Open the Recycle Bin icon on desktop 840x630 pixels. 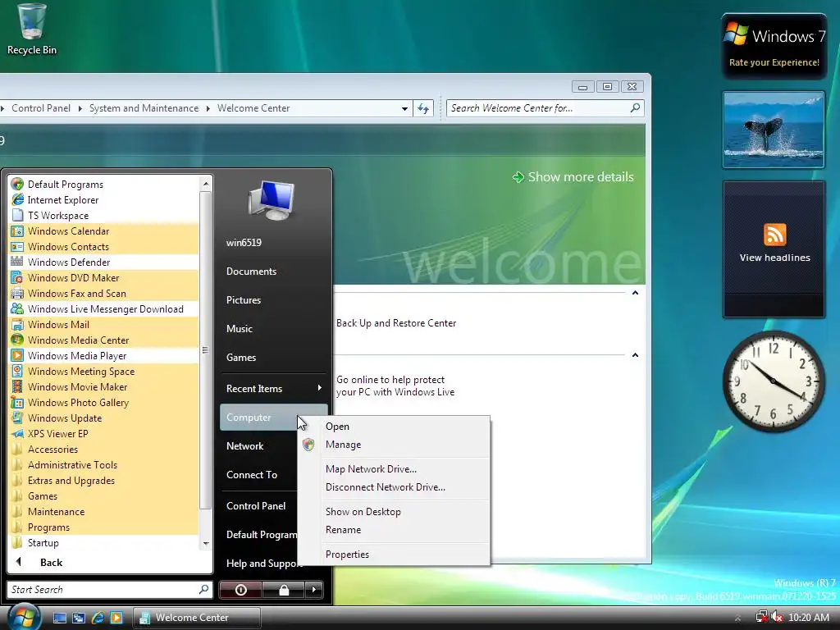pyautogui.click(x=32, y=30)
